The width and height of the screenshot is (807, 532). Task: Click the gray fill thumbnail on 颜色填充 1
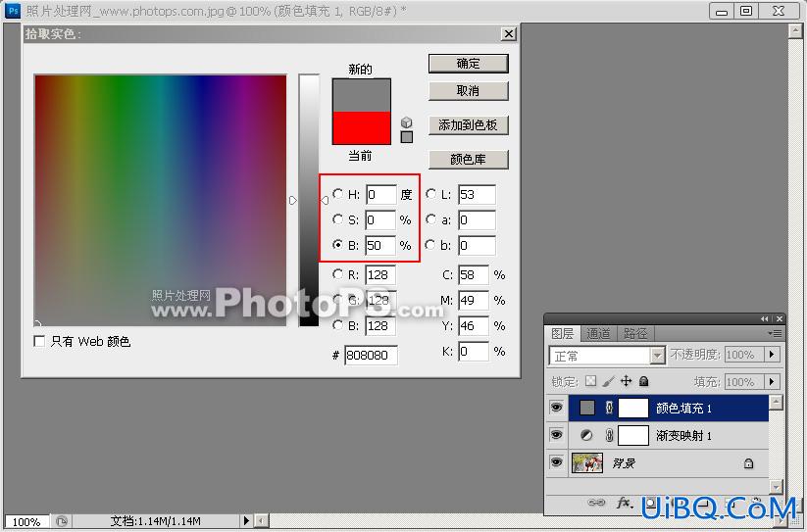point(586,408)
